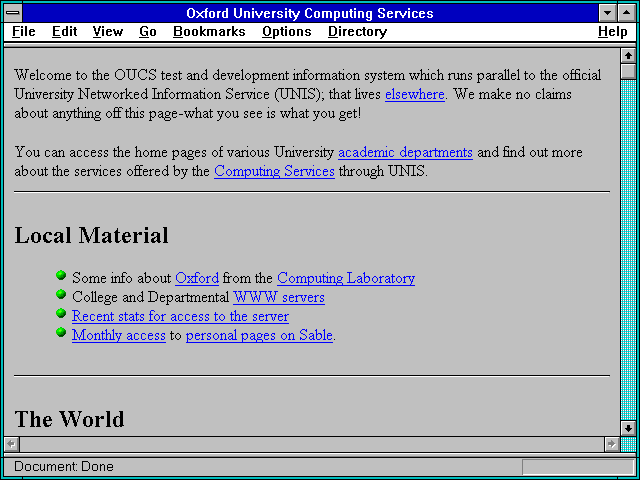
Task: Click the vertical scrollbar thumb
Action: tap(628, 71)
